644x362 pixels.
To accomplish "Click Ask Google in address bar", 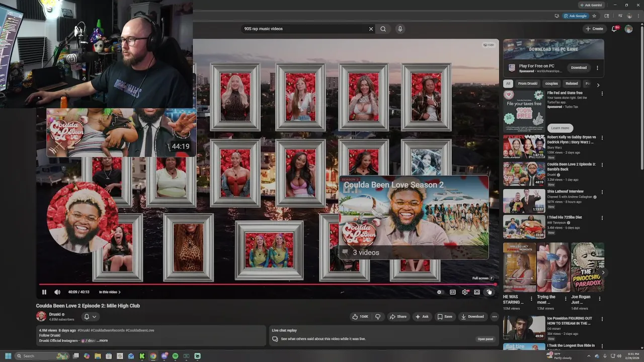I will [576, 16].
